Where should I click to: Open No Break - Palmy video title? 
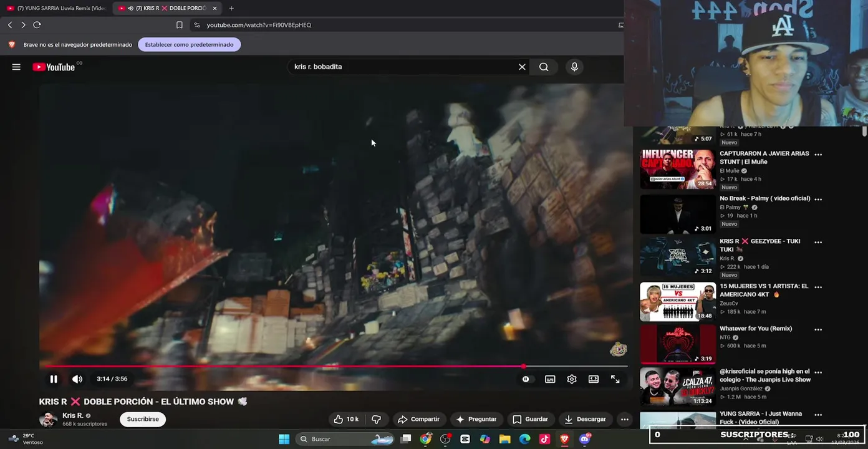(764, 198)
